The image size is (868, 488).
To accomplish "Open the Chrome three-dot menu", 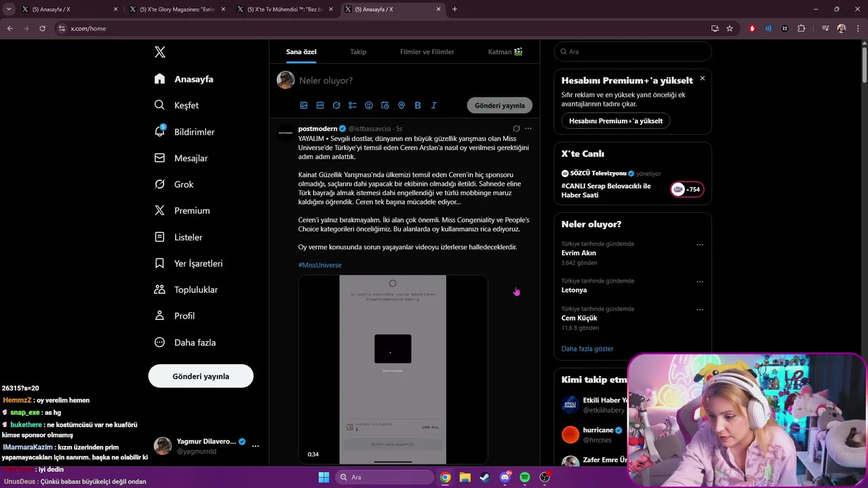I will coord(858,28).
